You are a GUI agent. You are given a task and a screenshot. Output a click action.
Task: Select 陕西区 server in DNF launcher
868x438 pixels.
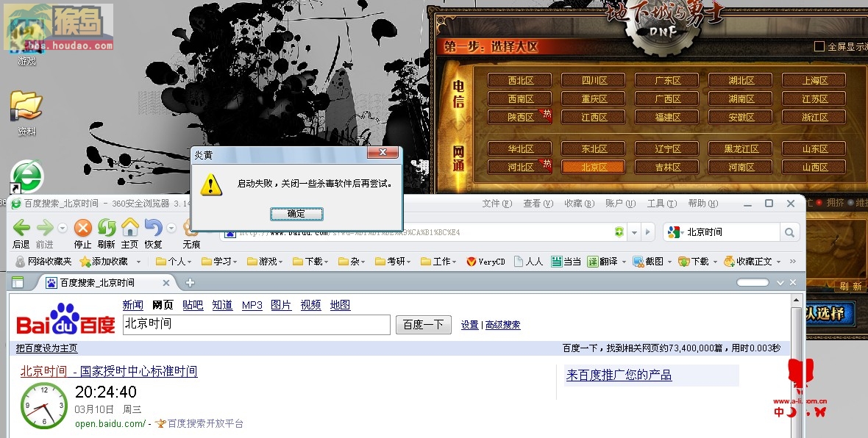520,117
